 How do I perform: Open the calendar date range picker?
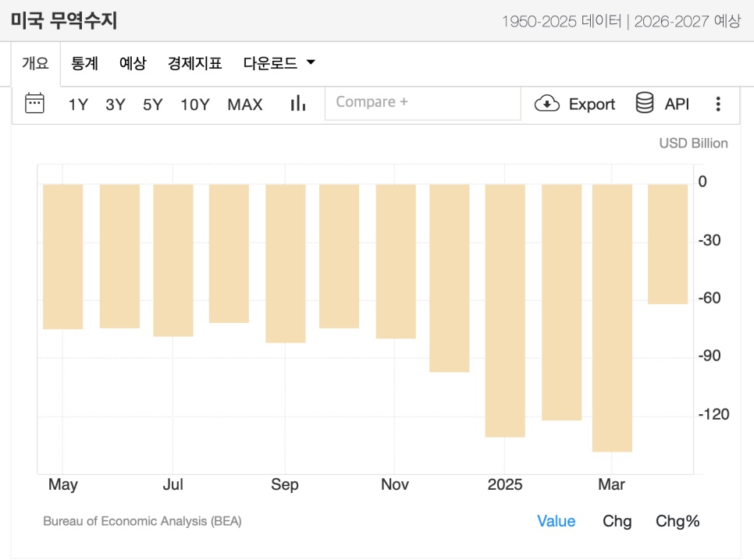tap(34, 104)
